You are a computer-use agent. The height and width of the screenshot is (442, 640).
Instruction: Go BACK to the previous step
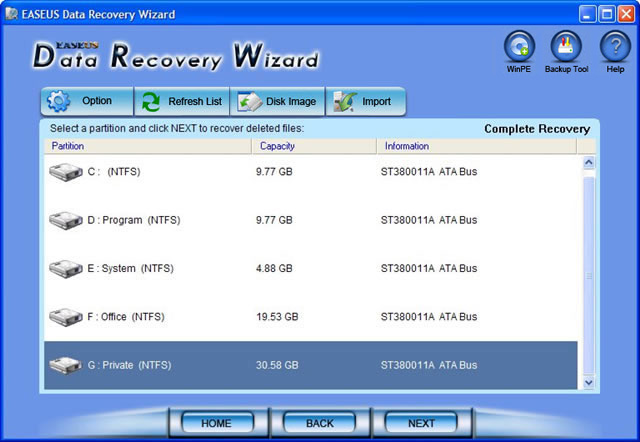click(320, 423)
